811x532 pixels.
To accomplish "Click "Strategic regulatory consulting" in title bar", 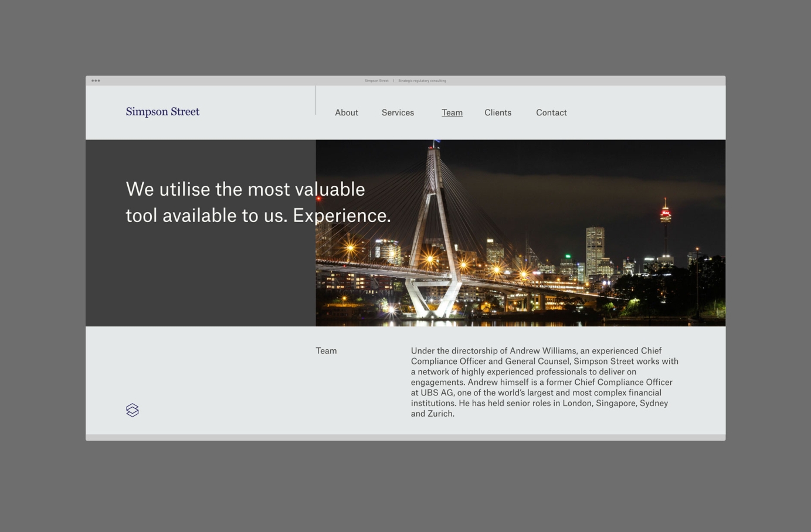I will [422, 81].
